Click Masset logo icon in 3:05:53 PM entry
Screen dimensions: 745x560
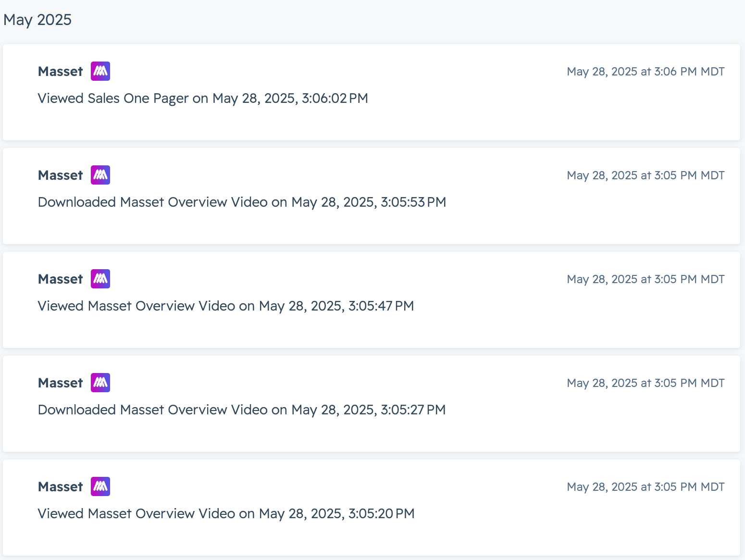tap(100, 175)
